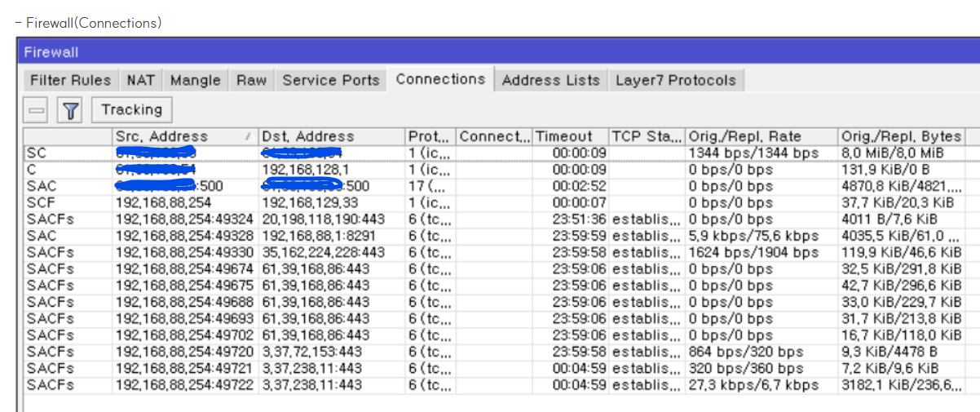The height and width of the screenshot is (412, 980).
Task: Open the NAT tab
Action: point(140,80)
